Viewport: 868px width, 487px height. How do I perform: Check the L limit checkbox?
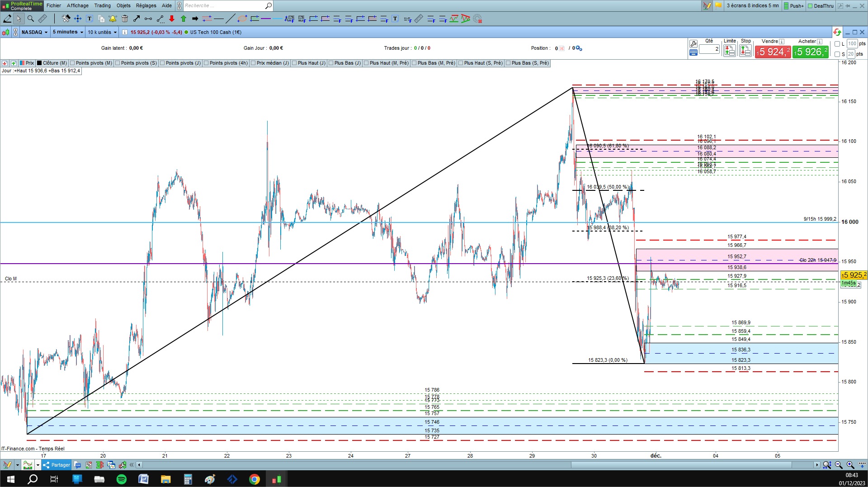837,44
